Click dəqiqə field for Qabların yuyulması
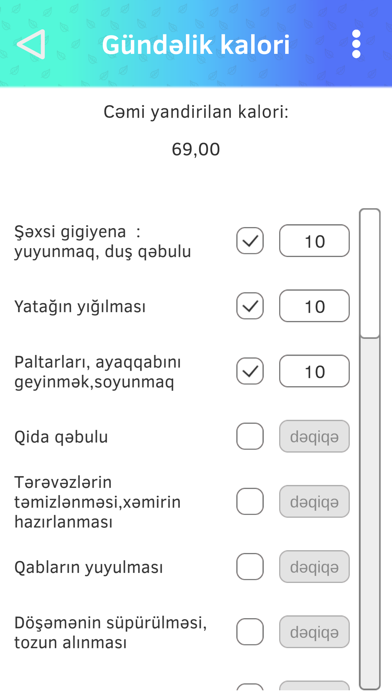Screen dimensions: 392x696 [x=314, y=566]
